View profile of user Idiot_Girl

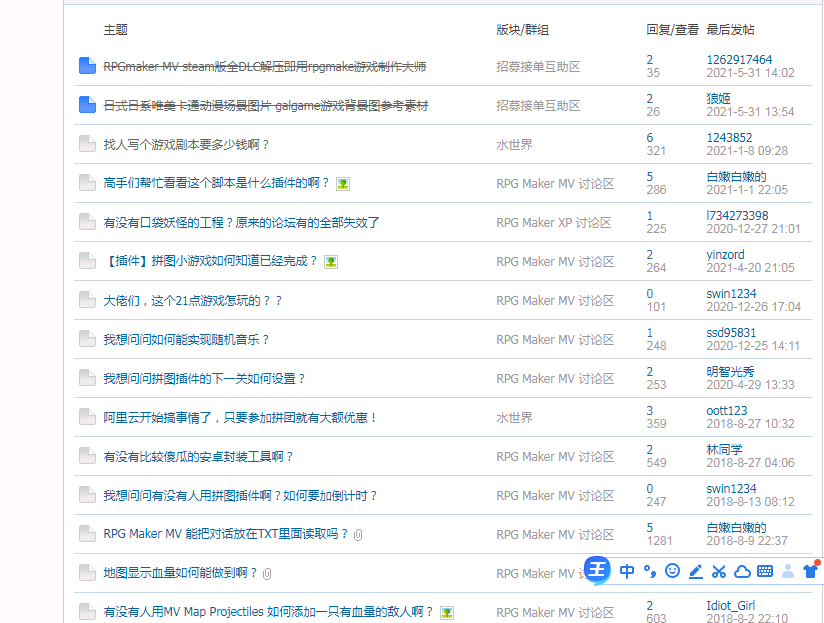pos(730,606)
